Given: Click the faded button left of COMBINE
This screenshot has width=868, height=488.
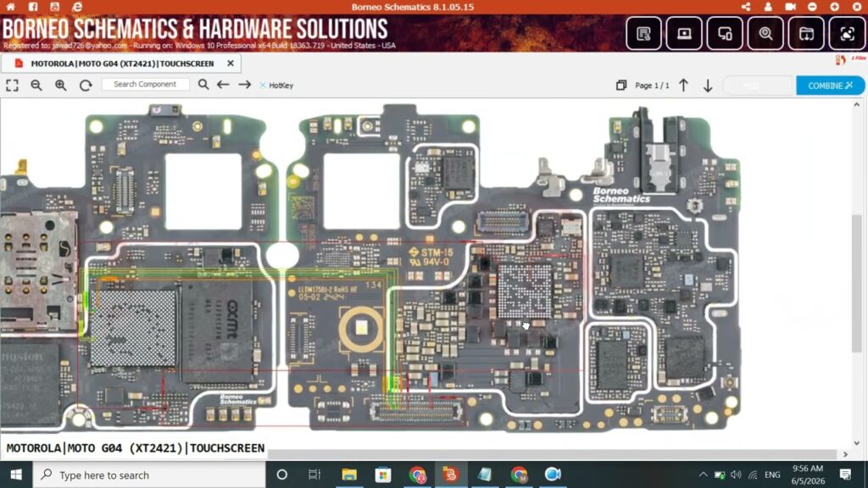Looking at the screenshot, I should (759, 86).
